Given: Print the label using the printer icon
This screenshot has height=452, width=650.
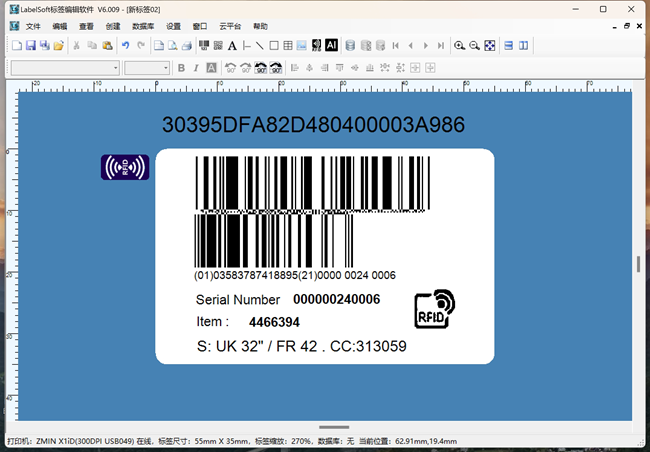Looking at the screenshot, I should 187,46.
